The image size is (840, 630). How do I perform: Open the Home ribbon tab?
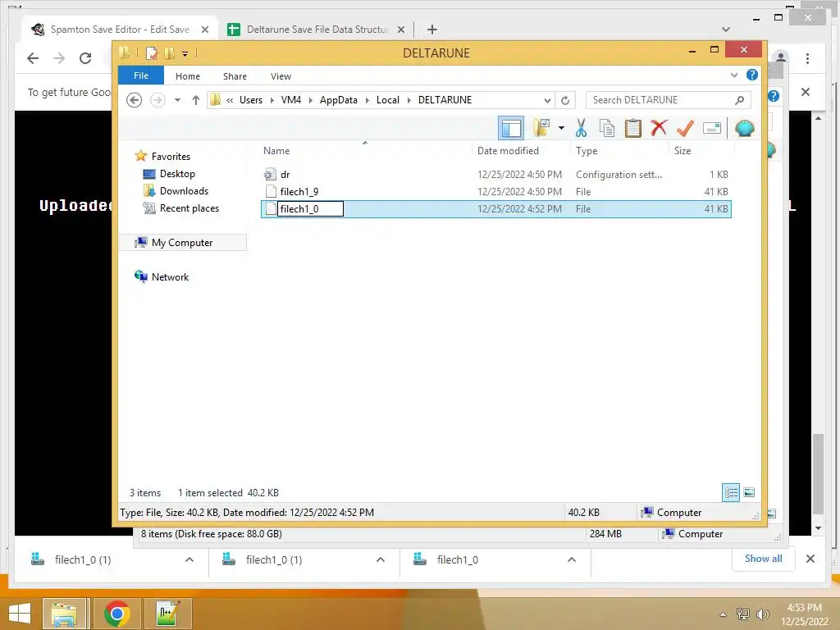[x=188, y=76]
